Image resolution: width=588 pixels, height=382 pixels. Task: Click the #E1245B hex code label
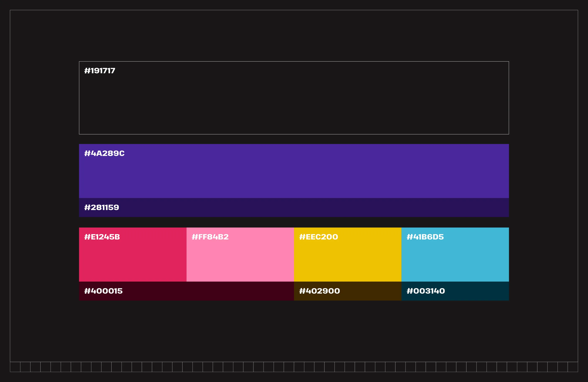[x=102, y=237]
